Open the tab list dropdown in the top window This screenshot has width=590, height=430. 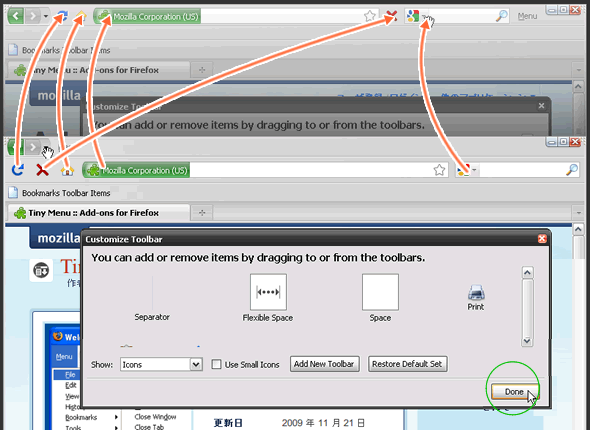(578, 70)
